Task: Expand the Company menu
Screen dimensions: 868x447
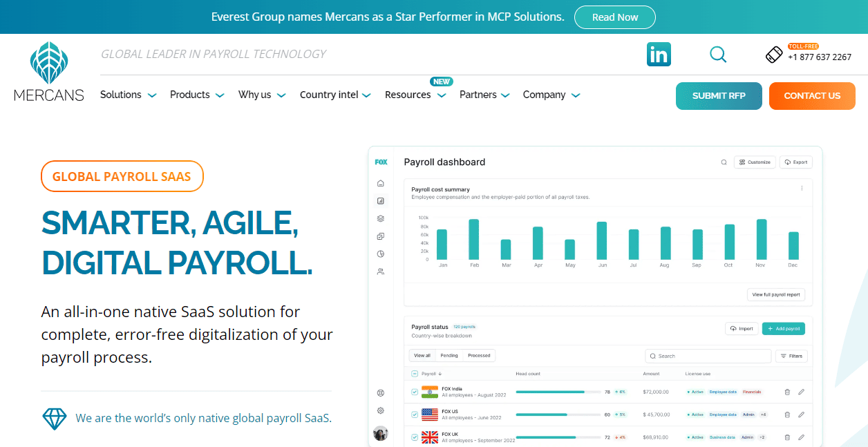Action: coord(551,95)
